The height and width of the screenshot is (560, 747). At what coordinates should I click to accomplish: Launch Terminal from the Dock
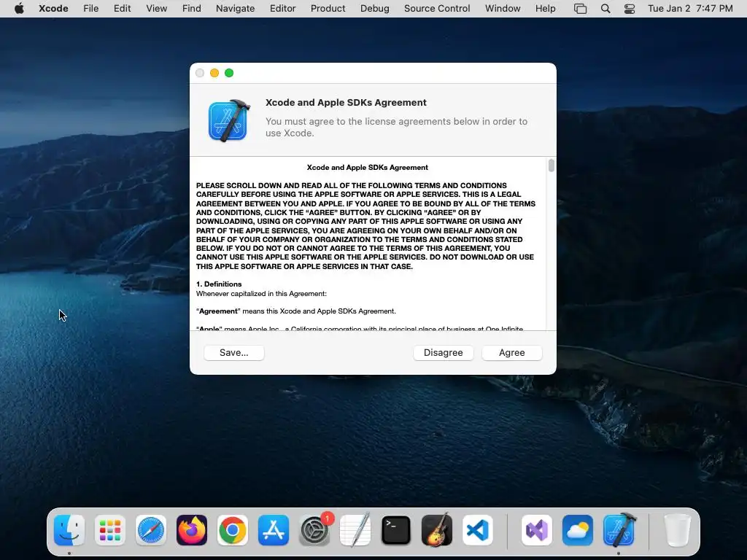396,530
